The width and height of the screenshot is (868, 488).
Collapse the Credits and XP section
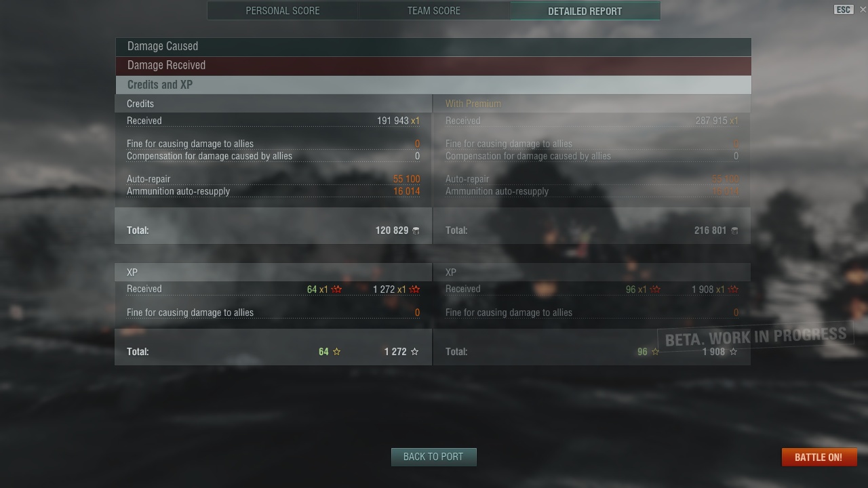(433, 85)
